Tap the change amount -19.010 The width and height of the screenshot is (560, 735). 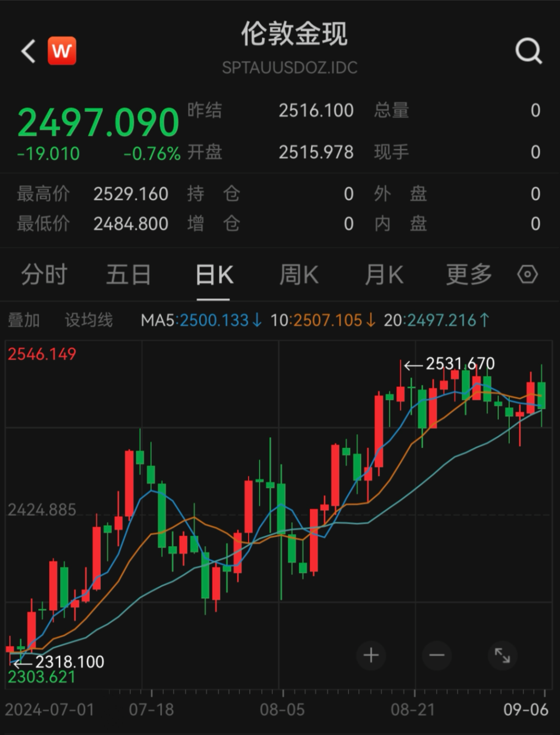pos(49,154)
